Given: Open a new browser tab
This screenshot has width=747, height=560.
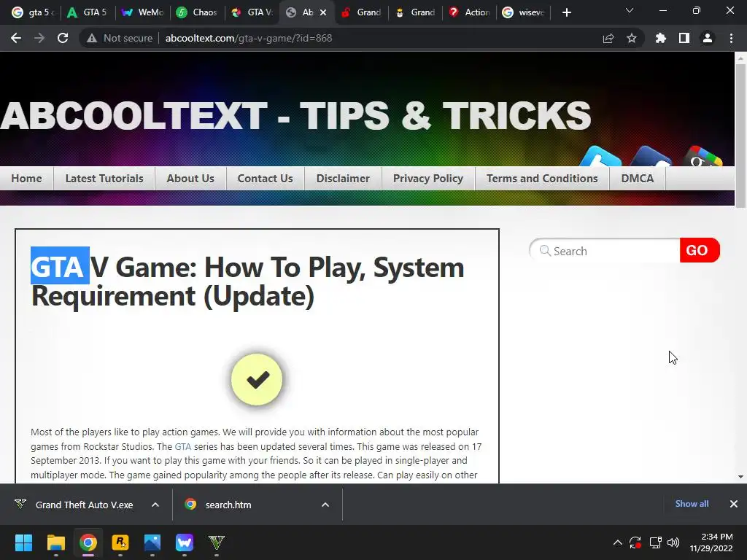Looking at the screenshot, I should coord(566,12).
